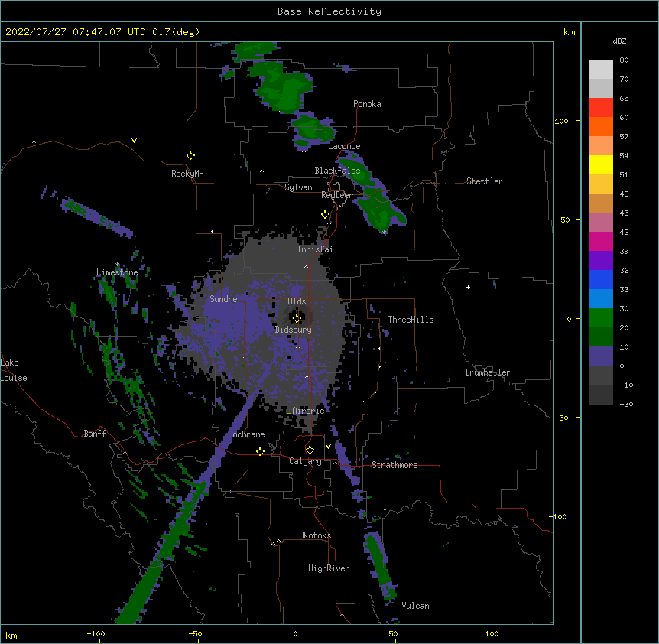Click the Cochrane town label
659x644 pixels.
point(246,434)
